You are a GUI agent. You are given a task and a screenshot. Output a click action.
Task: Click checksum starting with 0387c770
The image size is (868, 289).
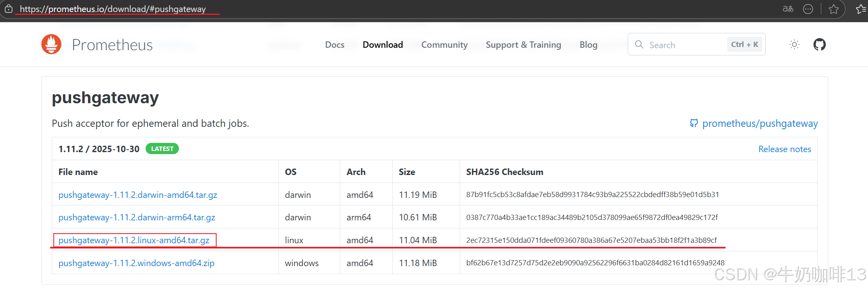coord(592,217)
